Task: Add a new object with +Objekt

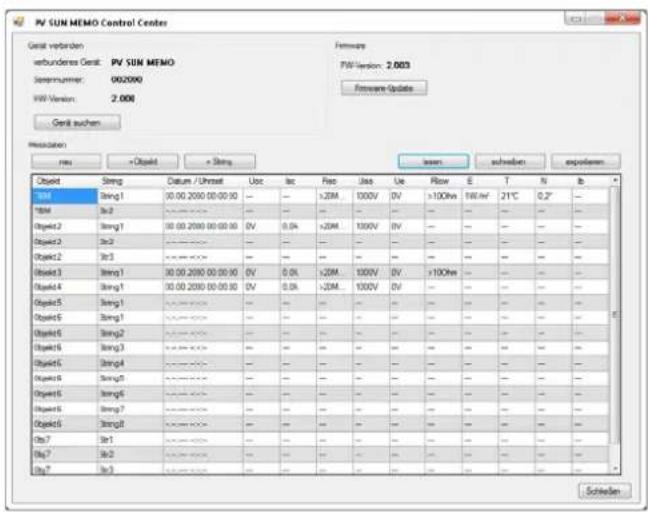Action: [143, 162]
